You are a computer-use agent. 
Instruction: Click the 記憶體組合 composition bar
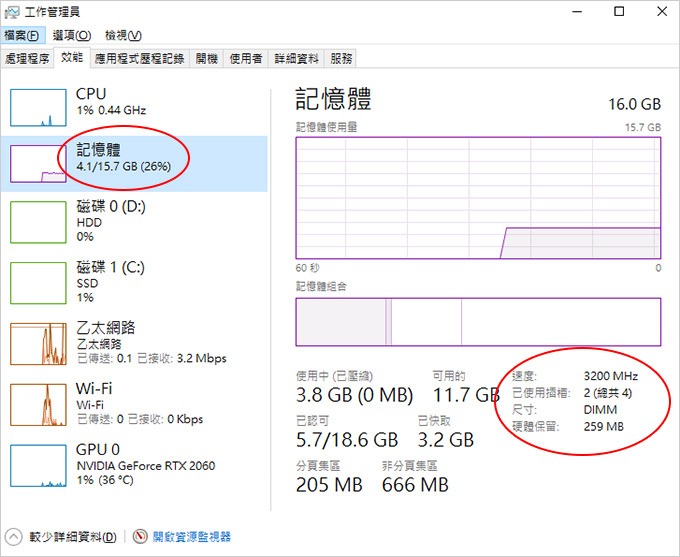pyautogui.click(x=478, y=322)
